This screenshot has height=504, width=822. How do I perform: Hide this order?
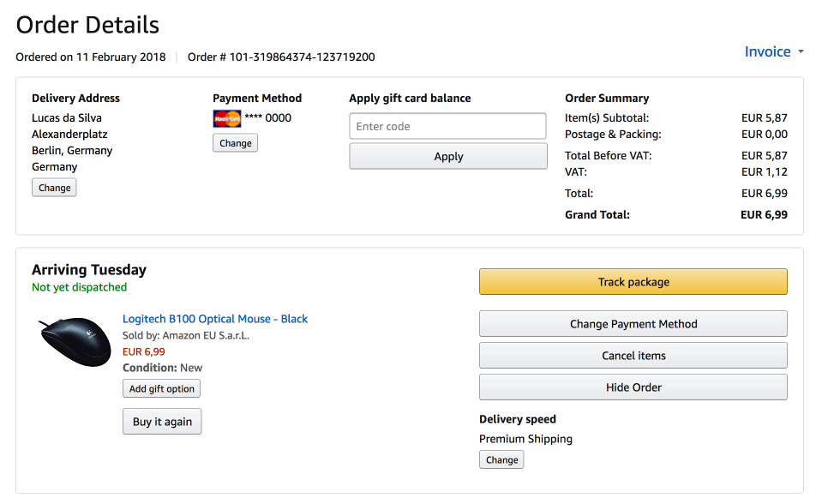633,387
